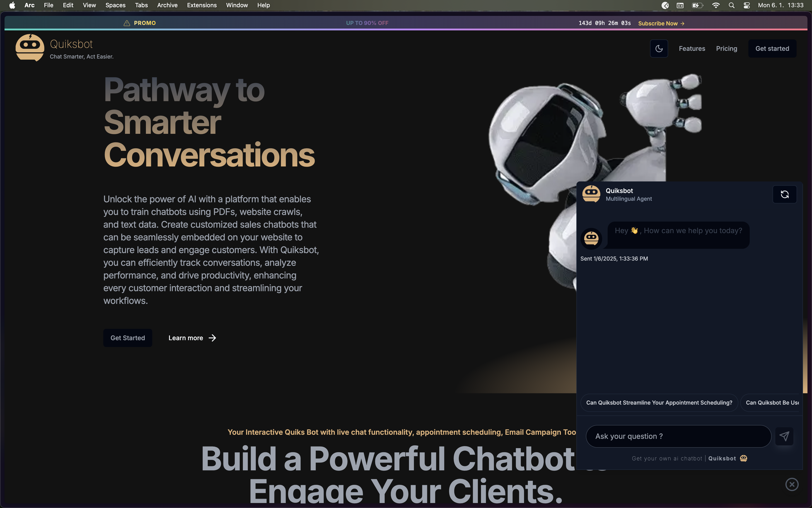The image size is (812, 508).
Task: Click the battery status icon
Action: (x=697, y=5)
